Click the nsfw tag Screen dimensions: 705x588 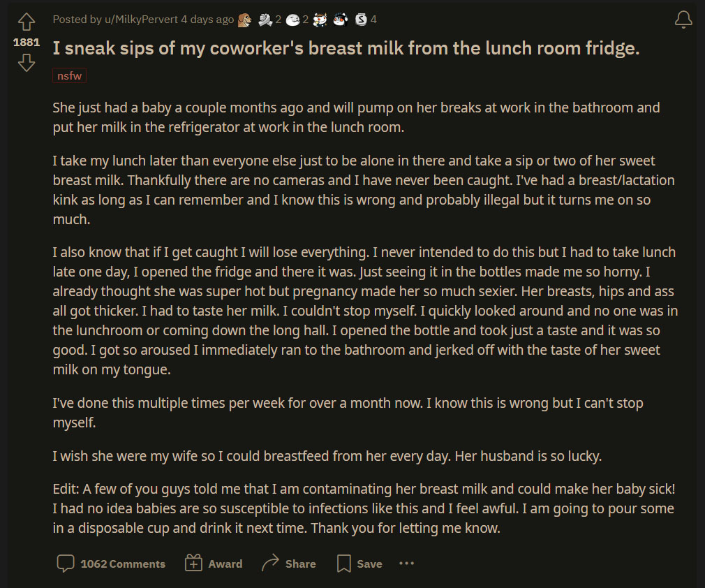tap(69, 75)
